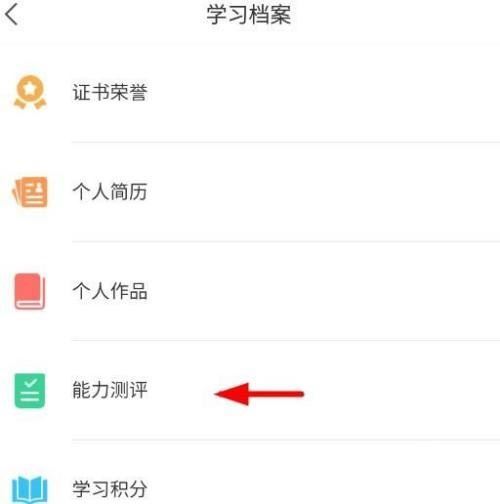Viewport: 500px width, 504px height.
Task: Open the 证书荣誉 text entry
Action: click(x=110, y=92)
